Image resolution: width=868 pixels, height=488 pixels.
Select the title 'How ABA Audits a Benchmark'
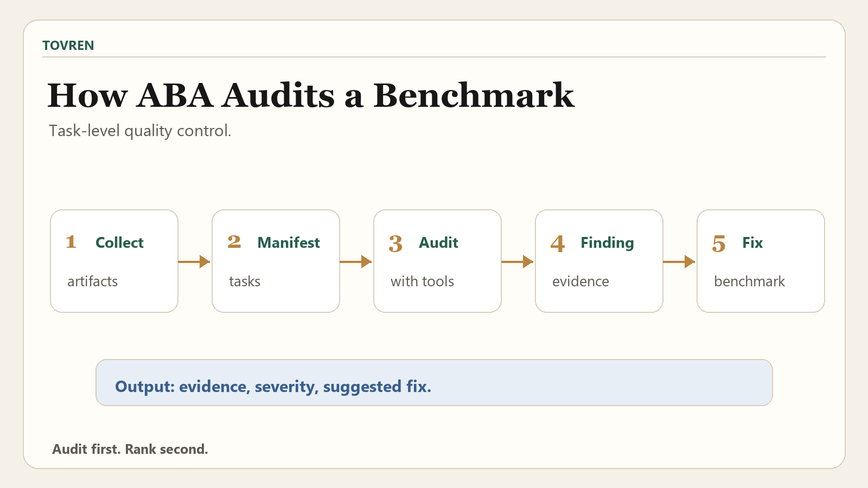point(311,95)
